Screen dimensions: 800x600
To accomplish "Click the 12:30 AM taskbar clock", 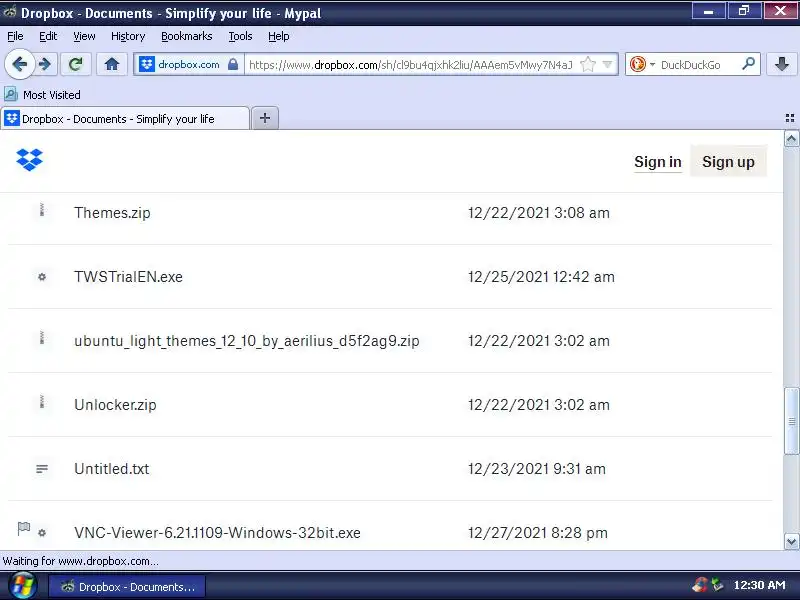I will click(759, 585).
